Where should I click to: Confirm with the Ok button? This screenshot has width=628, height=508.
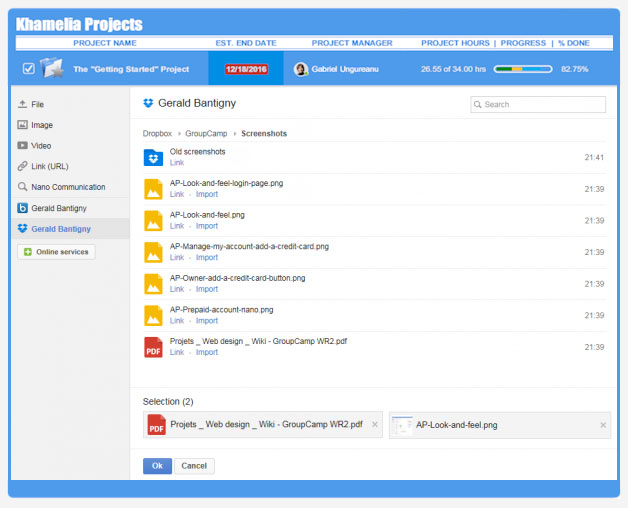157,466
